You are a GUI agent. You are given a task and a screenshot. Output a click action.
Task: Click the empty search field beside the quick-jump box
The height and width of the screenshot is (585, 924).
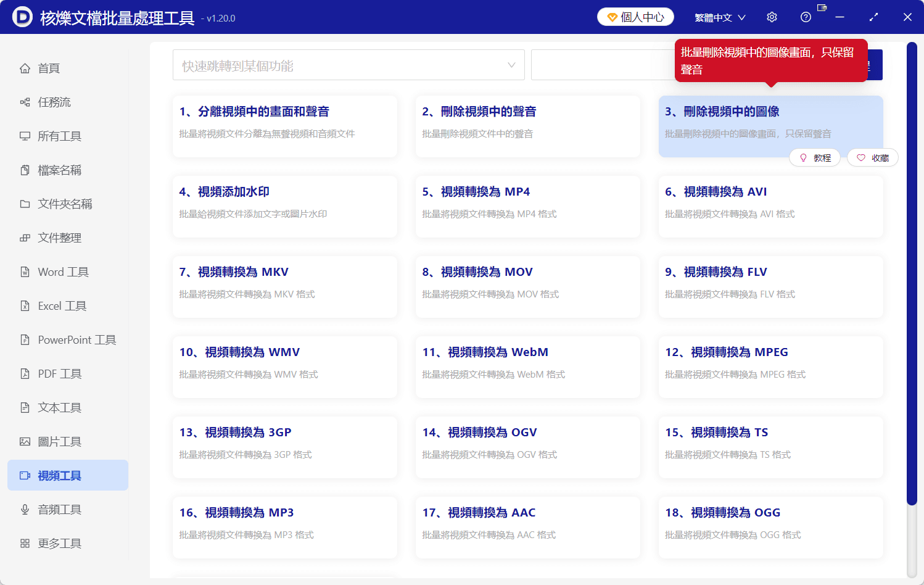(x=603, y=65)
